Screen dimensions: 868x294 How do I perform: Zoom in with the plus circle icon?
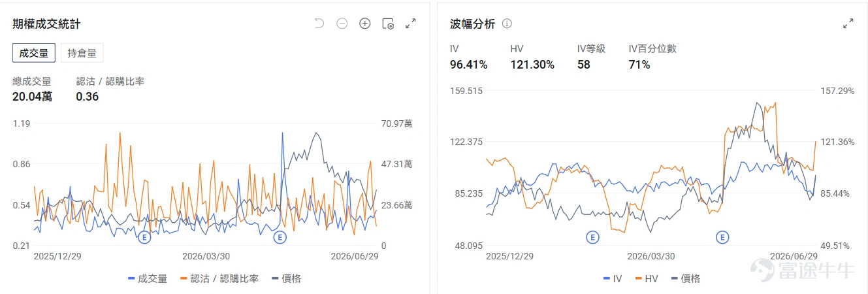click(x=365, y=24)
